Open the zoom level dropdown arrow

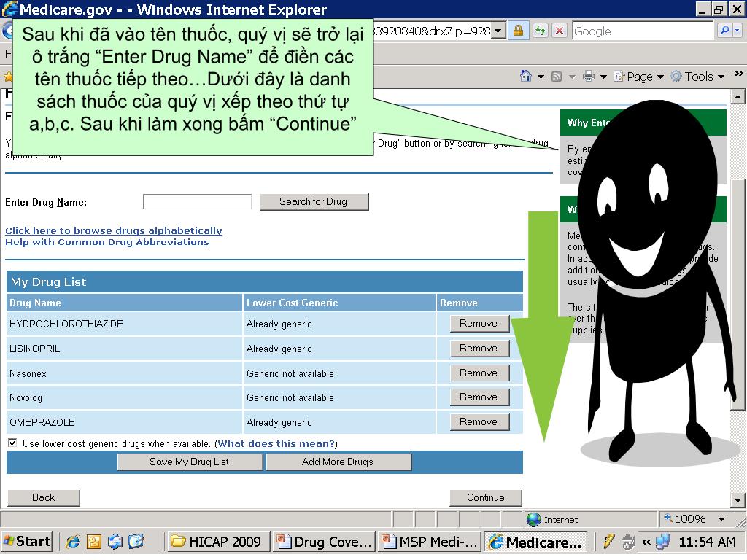point(721,519)
